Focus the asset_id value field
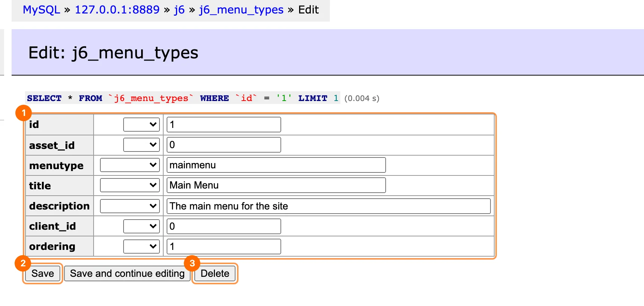 (224, 145)
